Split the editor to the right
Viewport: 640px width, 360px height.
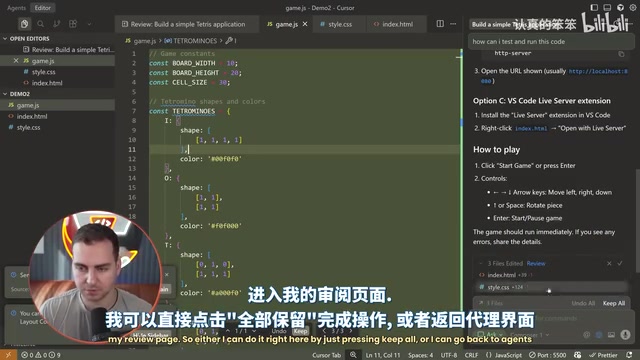(440, 24)
